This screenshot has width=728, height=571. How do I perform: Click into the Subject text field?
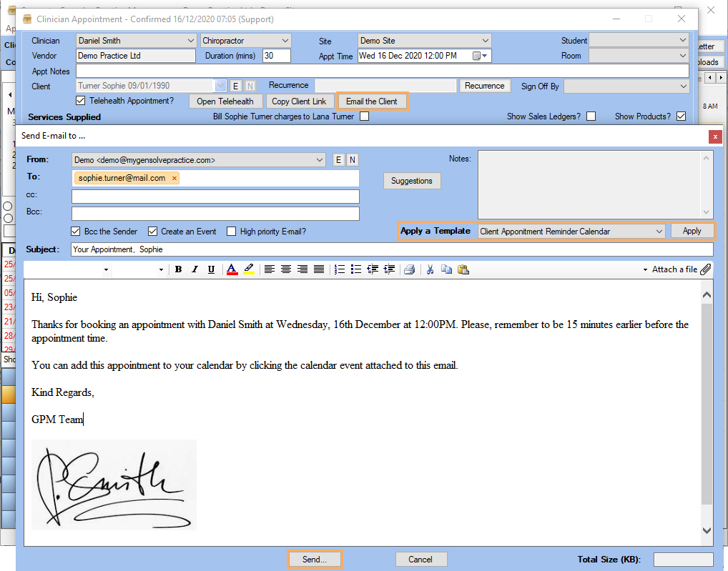click(392, 249)
